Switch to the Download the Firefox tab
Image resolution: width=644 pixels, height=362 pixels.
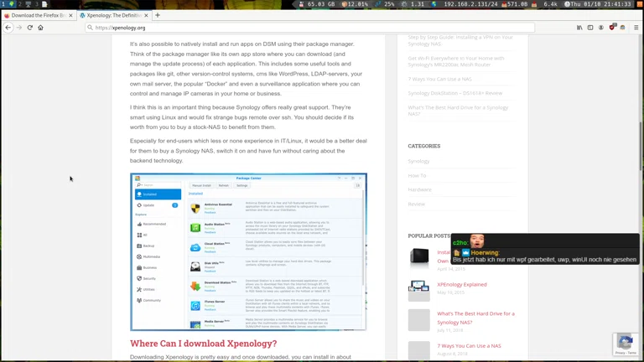pos(38,15)
